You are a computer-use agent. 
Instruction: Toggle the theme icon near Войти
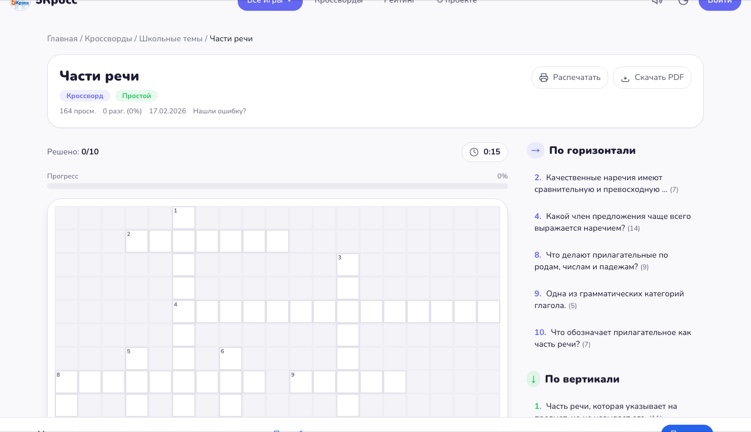[x=683, y=2]
